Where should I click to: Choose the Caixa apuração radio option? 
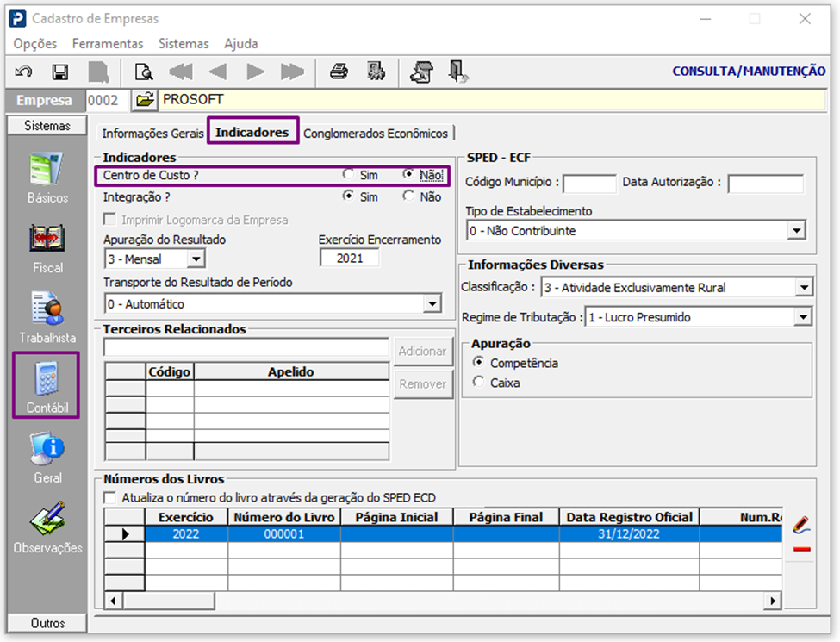coord(479,383)
